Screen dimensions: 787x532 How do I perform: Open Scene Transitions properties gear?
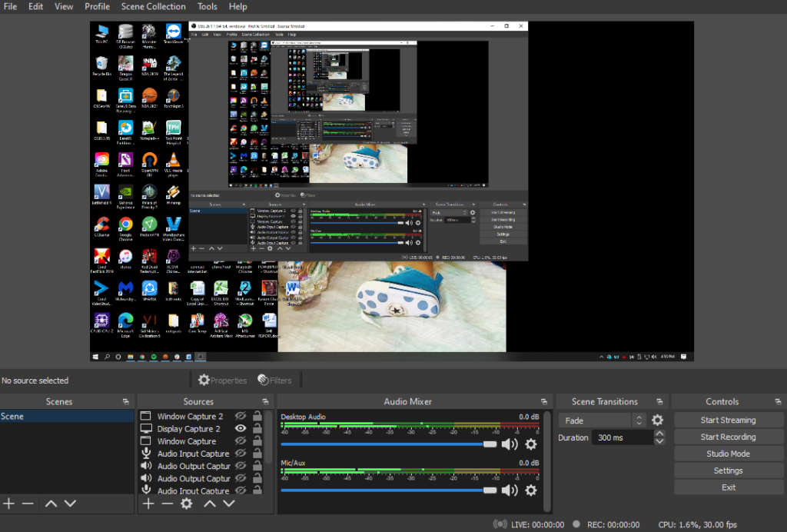point(657,421)
